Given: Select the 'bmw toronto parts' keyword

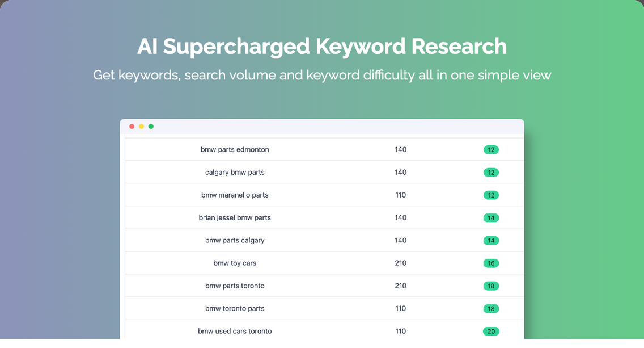Looking at the screenshot, I should coord(235,308).
